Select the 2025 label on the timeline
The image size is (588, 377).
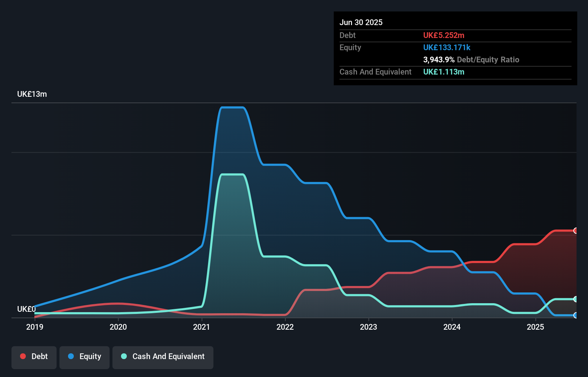click(x=536, y=327)
